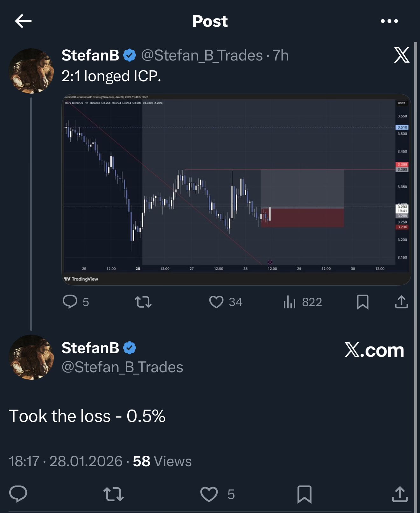Open StefanB's avatar on the reply post
The image size is (420, 513).
31,357
